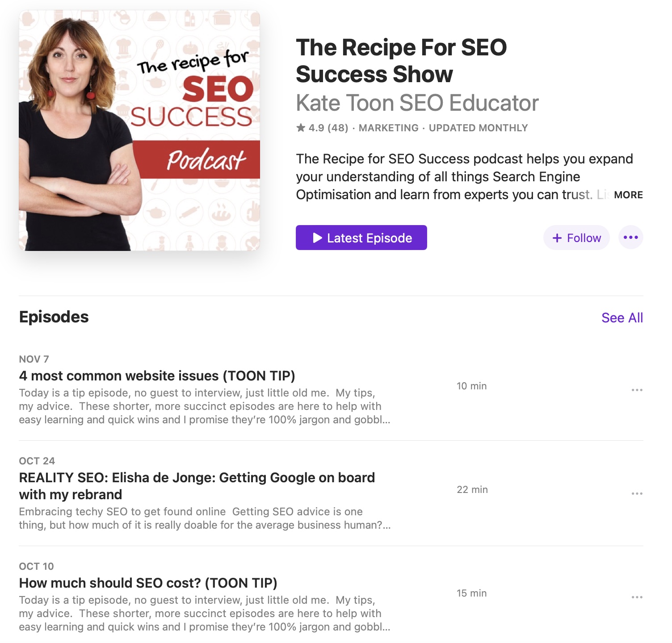The width and height of the screenshot is (672, 643).
Task: Click the Episodes section heading
Action: (54, 317)
